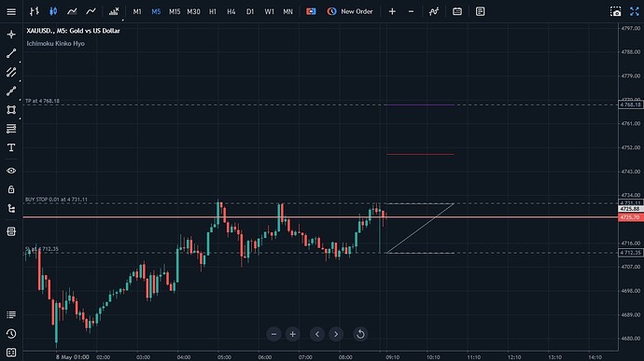The image size is (644, 361).
Task: Toggle lock on chart objects
Action: click(x=11, y=189)
